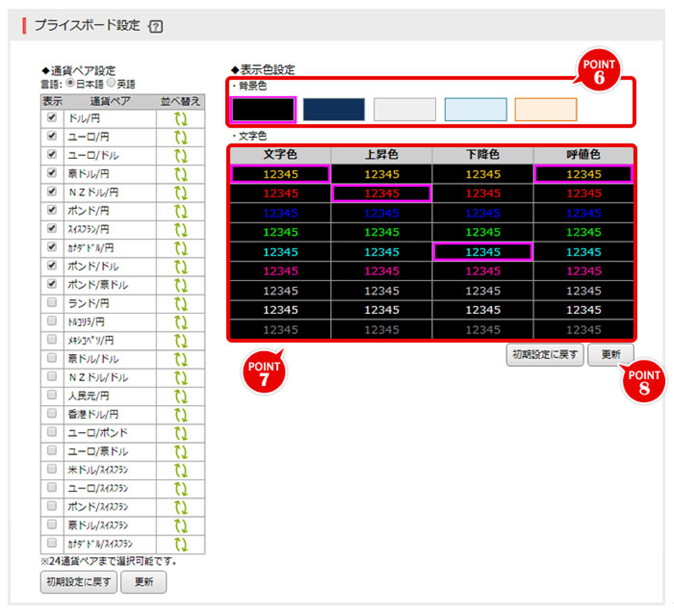Image resolution: width=674 pixels, height=616 pixels.
Task: Enable the ランド/円 currency pair checkbox
Action: tap(52, 303)
